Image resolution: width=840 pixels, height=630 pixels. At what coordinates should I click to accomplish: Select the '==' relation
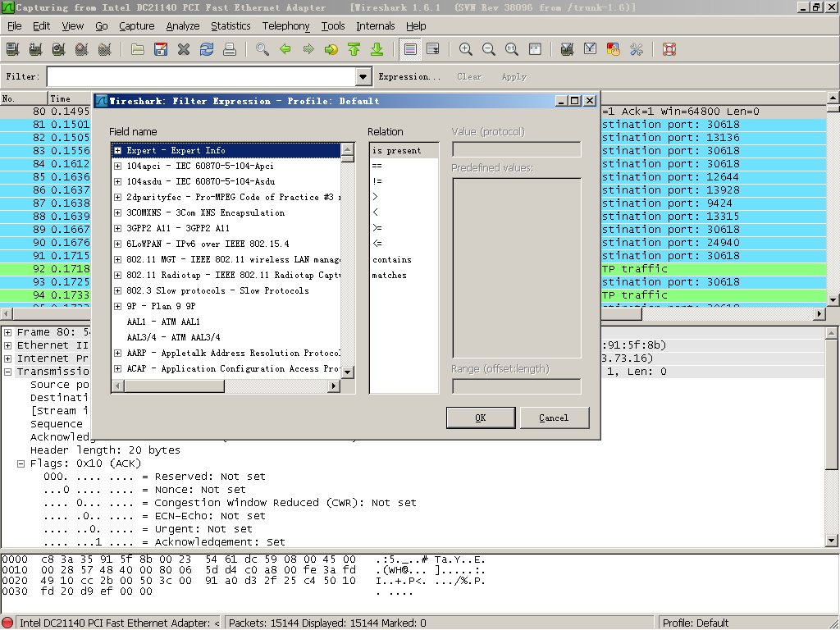point(377,166)
